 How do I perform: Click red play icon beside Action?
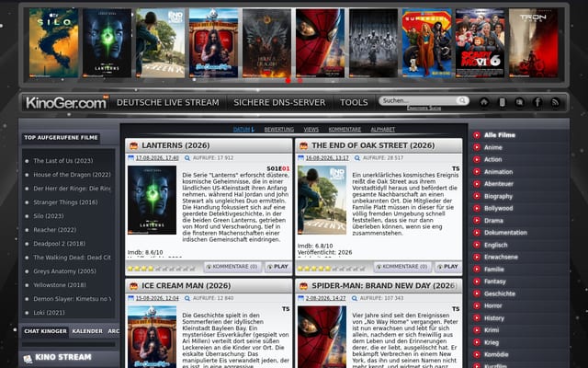477,159
